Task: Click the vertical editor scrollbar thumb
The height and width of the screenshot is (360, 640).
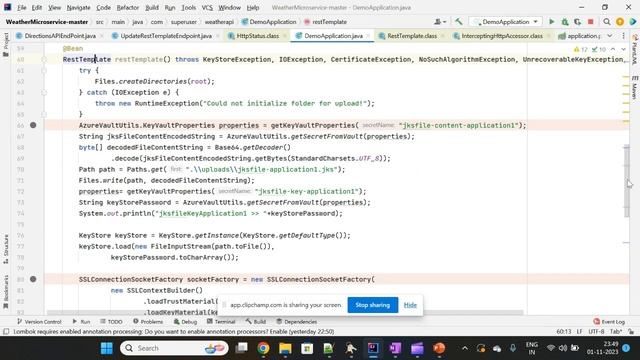Action: (x=627, y=181)
